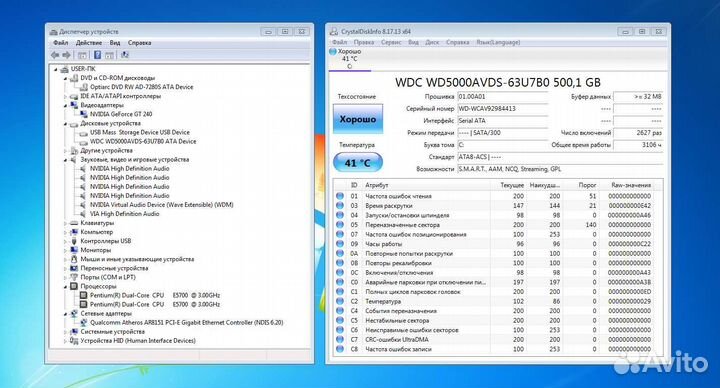
Task: Click status circle for attribute C5 Нестабильные сектора
Action: [x=340, y=320]
